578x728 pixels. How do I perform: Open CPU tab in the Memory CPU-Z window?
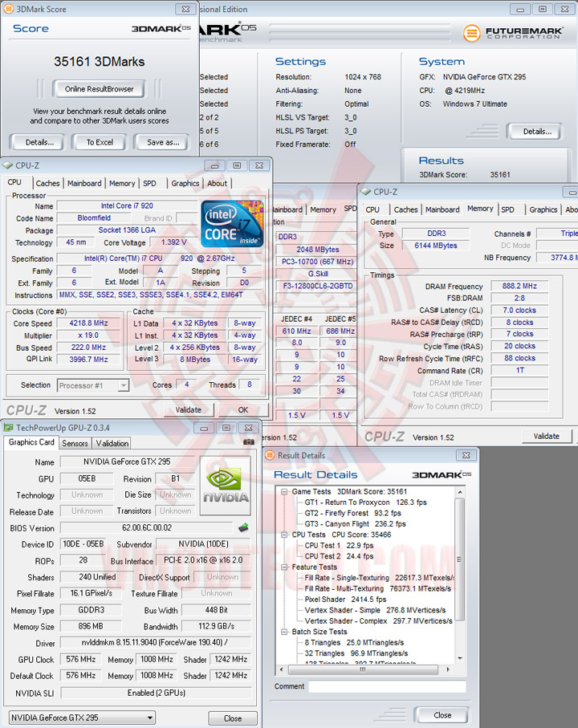pos(372,209)
